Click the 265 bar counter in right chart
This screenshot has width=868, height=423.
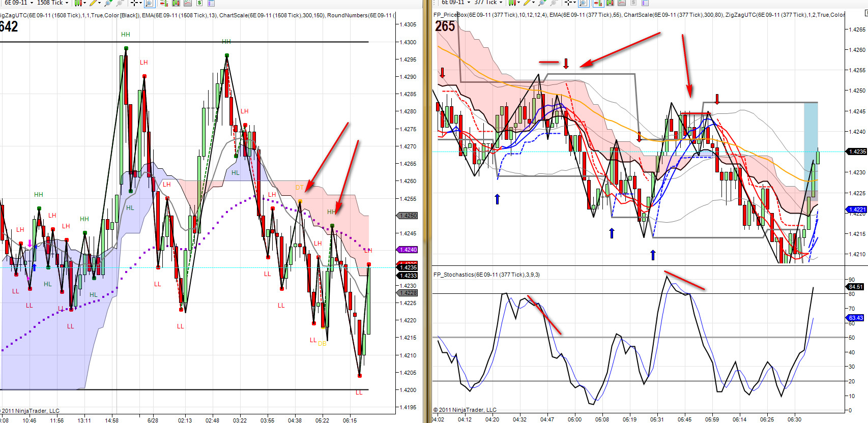(445, 26)
